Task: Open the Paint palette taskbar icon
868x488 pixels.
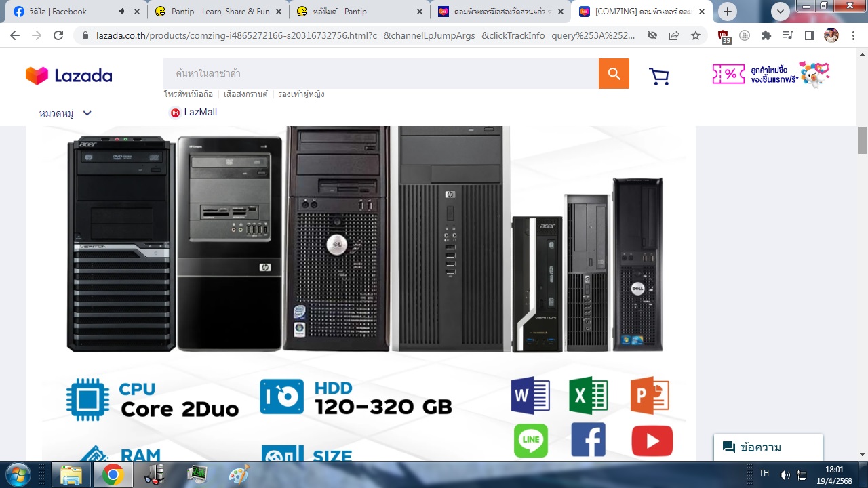Action: 239,475
